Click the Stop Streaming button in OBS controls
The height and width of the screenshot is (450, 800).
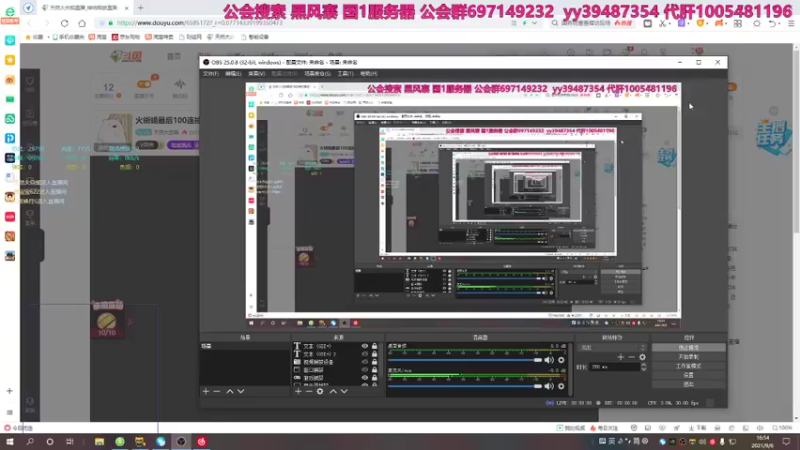[689, 347]
